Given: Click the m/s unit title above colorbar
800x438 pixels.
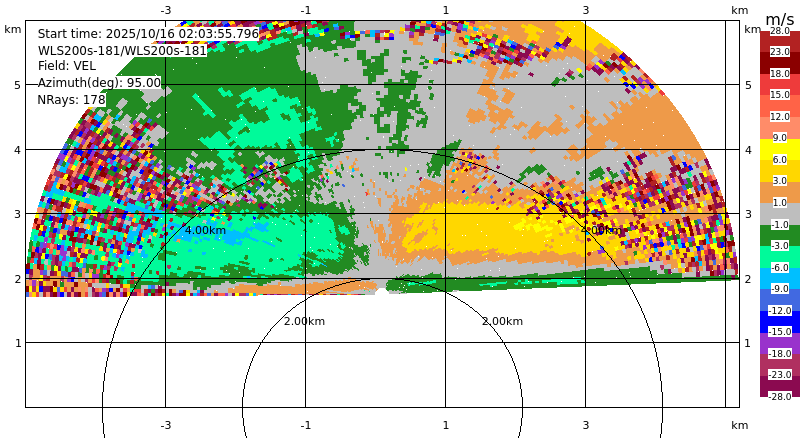Looking at the screenshot, I should coord(780,19).
